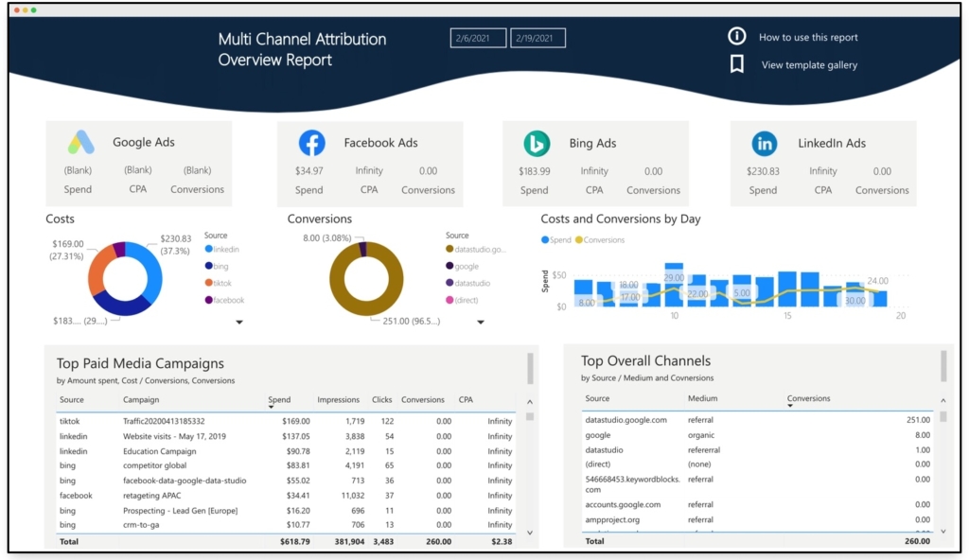Click scroll down arrow in campaigns table

(x=530, y=533)
